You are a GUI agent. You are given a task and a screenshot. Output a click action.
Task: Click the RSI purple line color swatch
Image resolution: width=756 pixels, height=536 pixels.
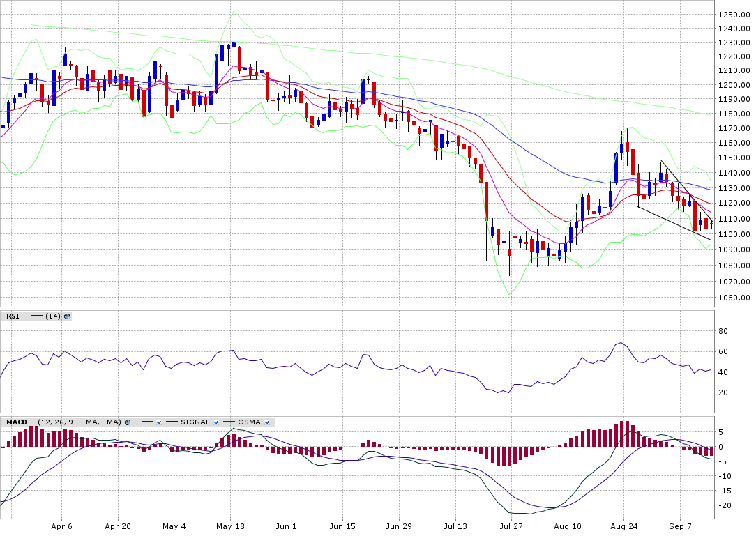point(36,316)
